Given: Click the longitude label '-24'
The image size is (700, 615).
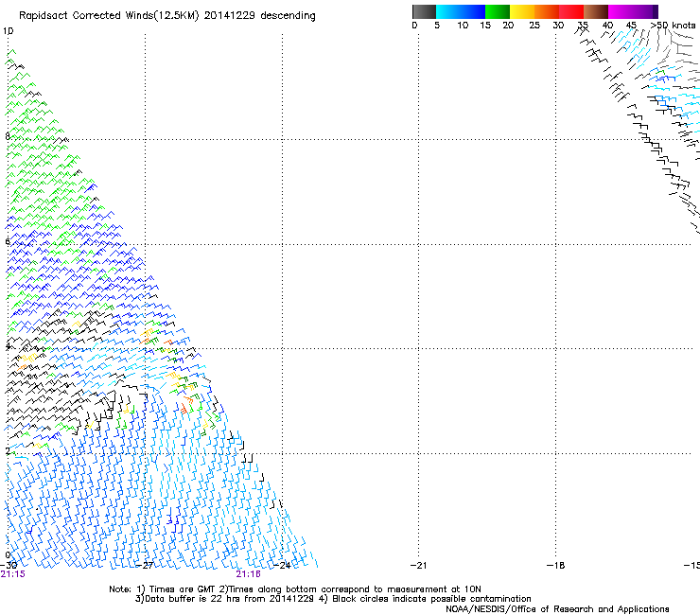Looking at the screenshot, I should tap(282, 566).
